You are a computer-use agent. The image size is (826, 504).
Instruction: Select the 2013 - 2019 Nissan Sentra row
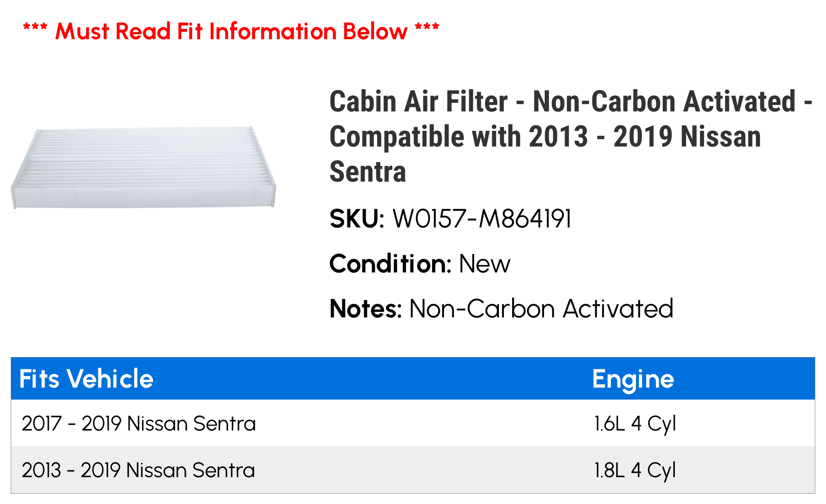pos(413,470)
